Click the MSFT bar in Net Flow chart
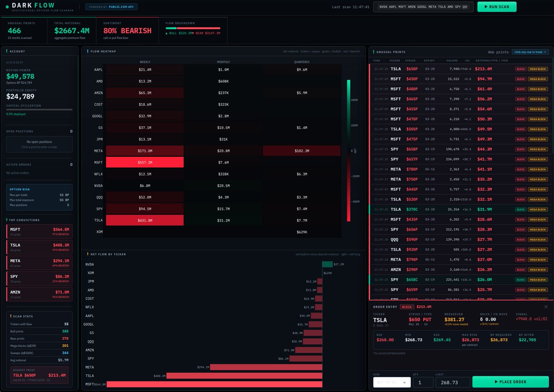The image size is (554, 392). pyautogui.click(x=214, y=384)
